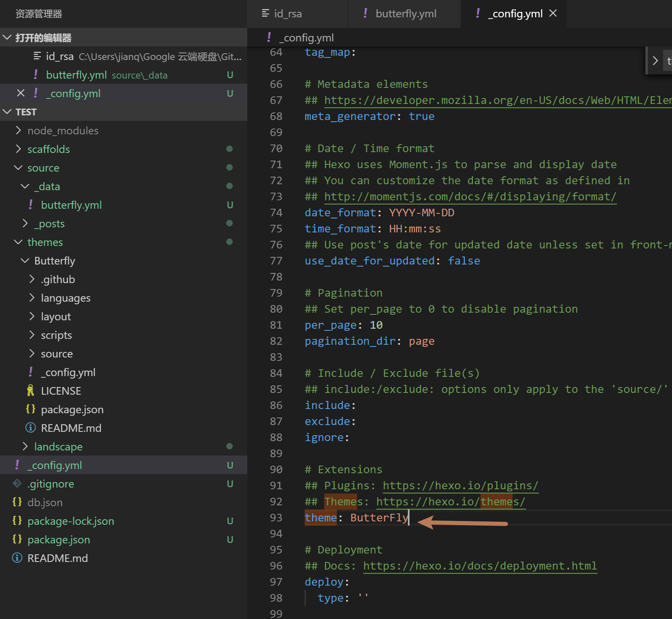The width and height of the screenshot is (672, 619).
Task: Click the id_rsa tab file icon
Action: click(x=265, y=13)
